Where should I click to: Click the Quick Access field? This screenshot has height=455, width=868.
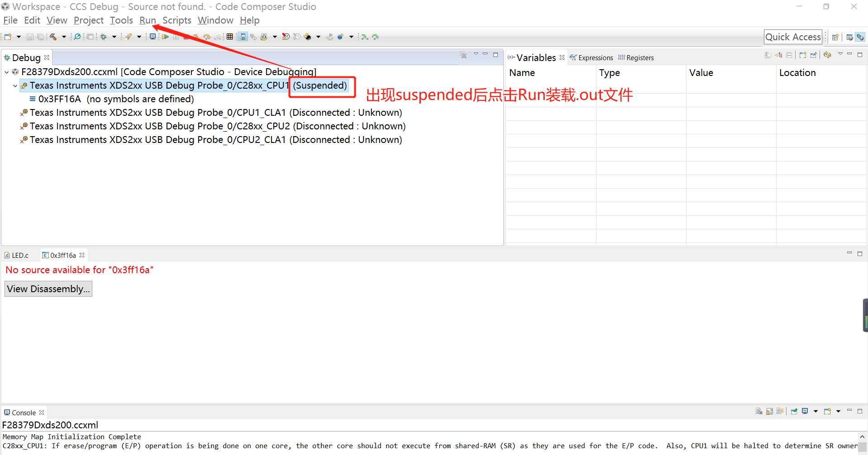pos(792,37)
